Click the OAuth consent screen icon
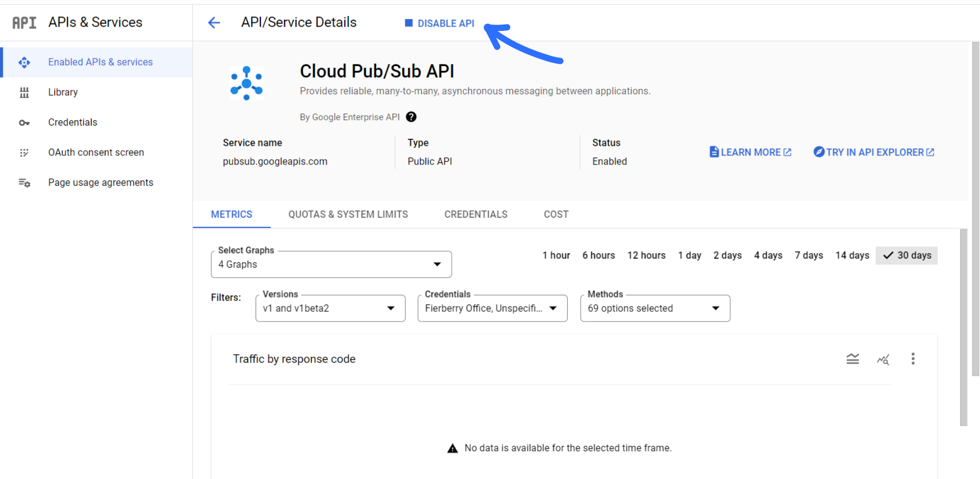Screen dimensions: 980x479 (24, 153)
